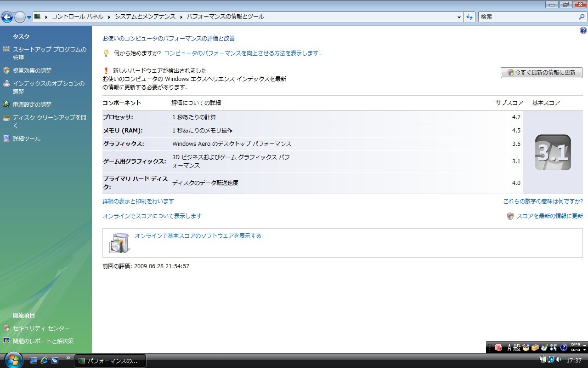Click the ゲーム用グラフィックス: row label
Screen dimensions: 588x368
[x=135, y=161]
